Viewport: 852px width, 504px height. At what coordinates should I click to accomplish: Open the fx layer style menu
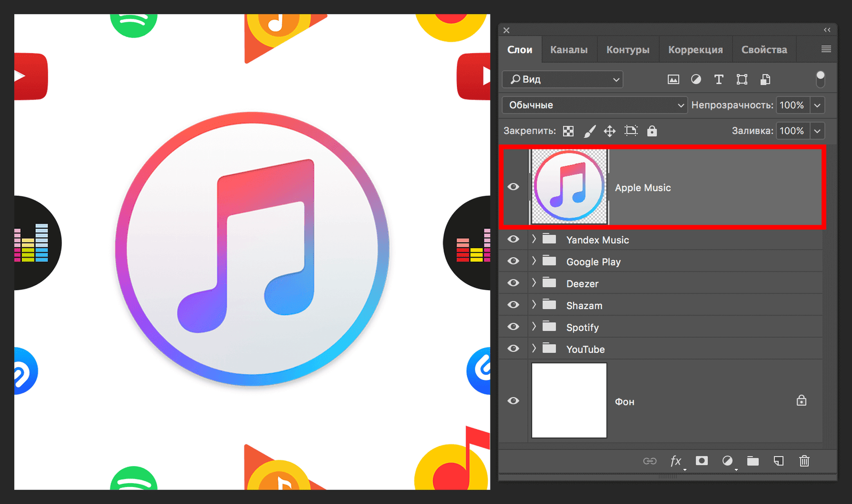point(675,461)
